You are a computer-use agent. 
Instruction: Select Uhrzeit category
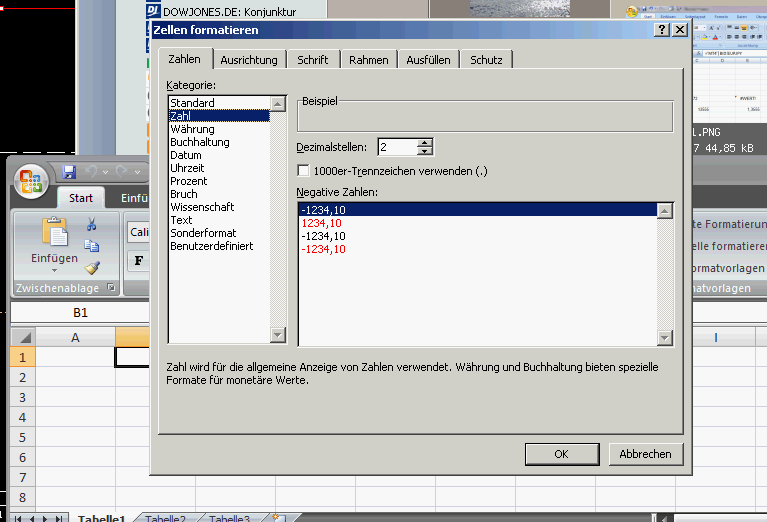coord(219,168)
